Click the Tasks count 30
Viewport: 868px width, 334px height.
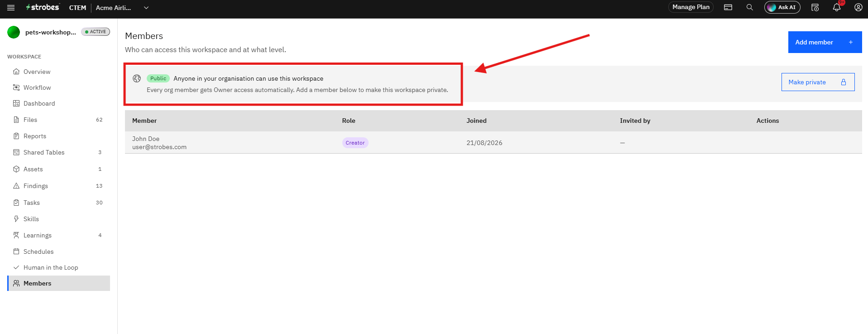(x=99, y=203)
